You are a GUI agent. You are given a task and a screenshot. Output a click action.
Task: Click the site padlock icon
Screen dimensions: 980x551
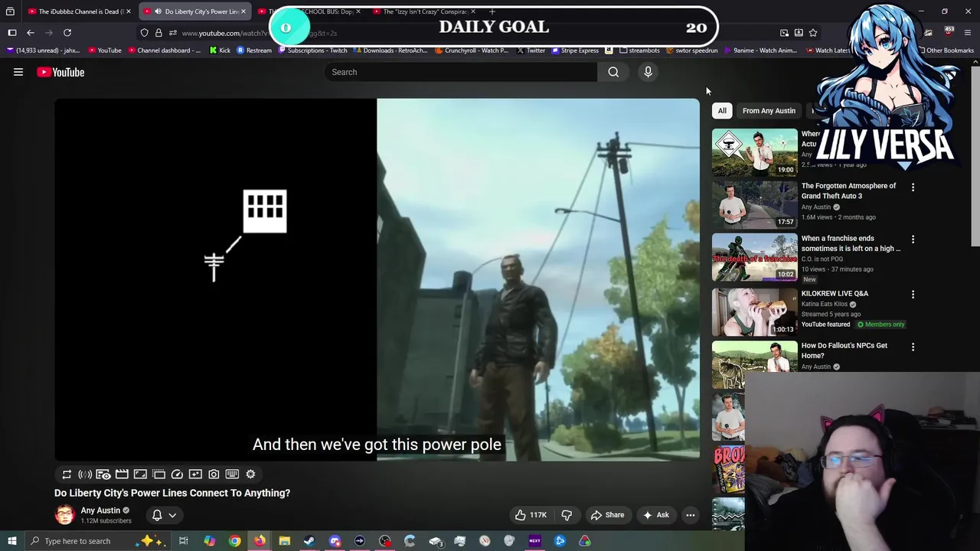click(158, 33)
